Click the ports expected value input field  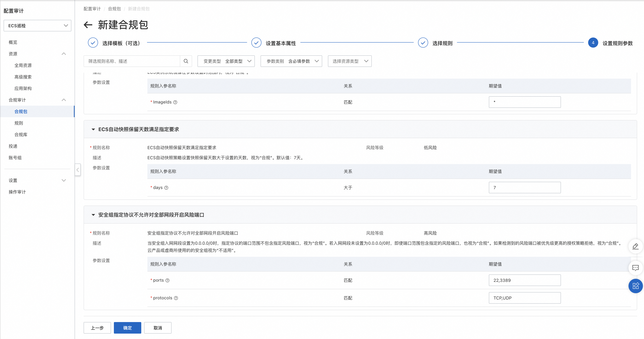pyautogui.click(x=525, y=280)
